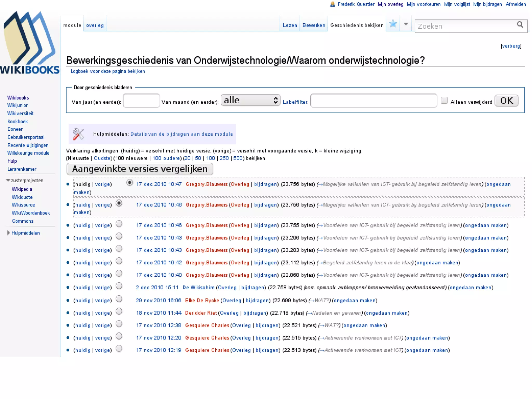This screenshot has width=532, height=399.
Task: Select radio button for 29 nov 2010 16:06
Action: click(x=119, y=299)
